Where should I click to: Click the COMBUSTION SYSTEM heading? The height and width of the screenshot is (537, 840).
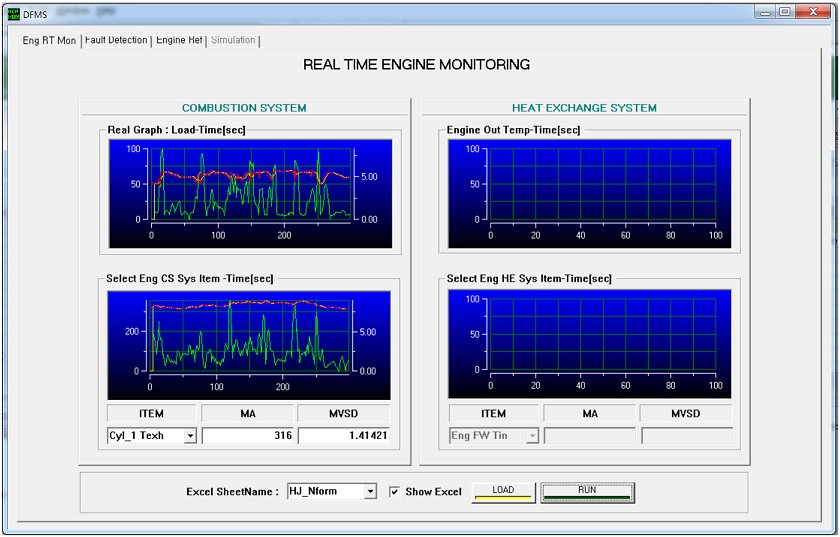[244, 108]
